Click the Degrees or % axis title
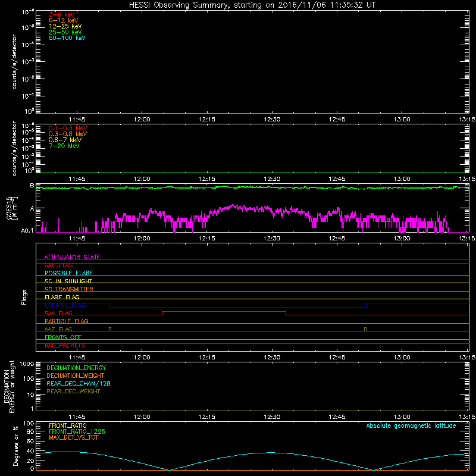The height and width of the screenshot is (476, 476). coord(15,446)
